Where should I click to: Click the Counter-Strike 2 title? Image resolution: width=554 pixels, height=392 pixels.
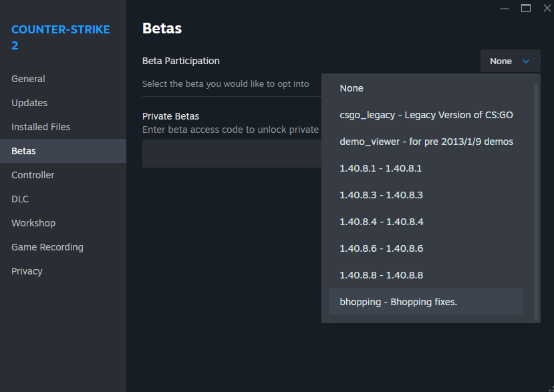click(x=60, y=37)
